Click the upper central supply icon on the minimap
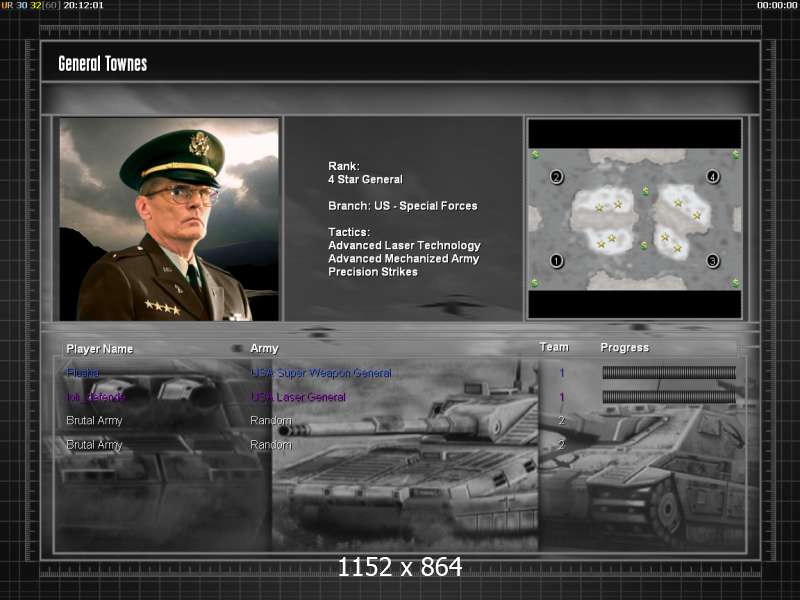The image size is (800, 600). coord(645,191)
